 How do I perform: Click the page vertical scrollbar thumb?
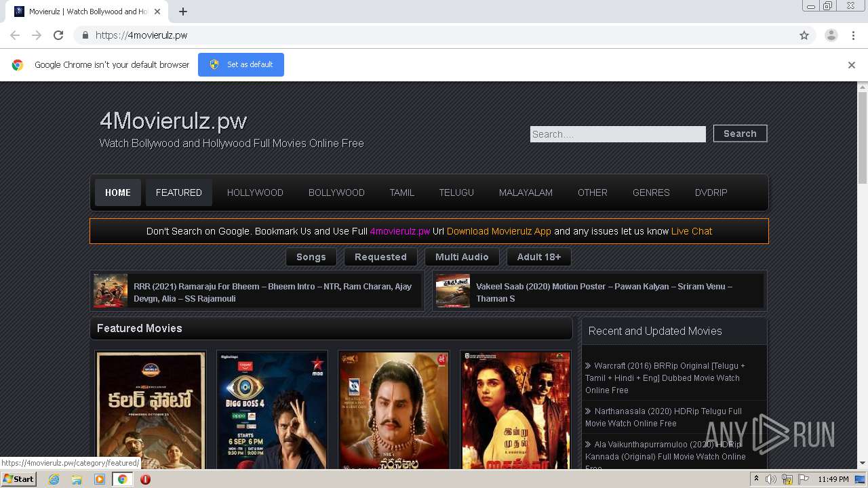(x=863, y=138)
